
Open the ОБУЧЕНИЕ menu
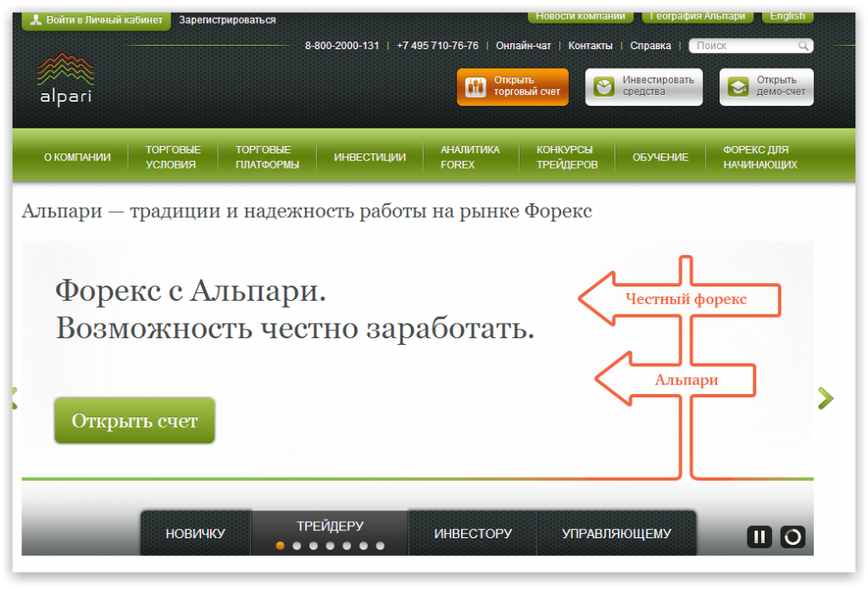[x=660, y=158]
